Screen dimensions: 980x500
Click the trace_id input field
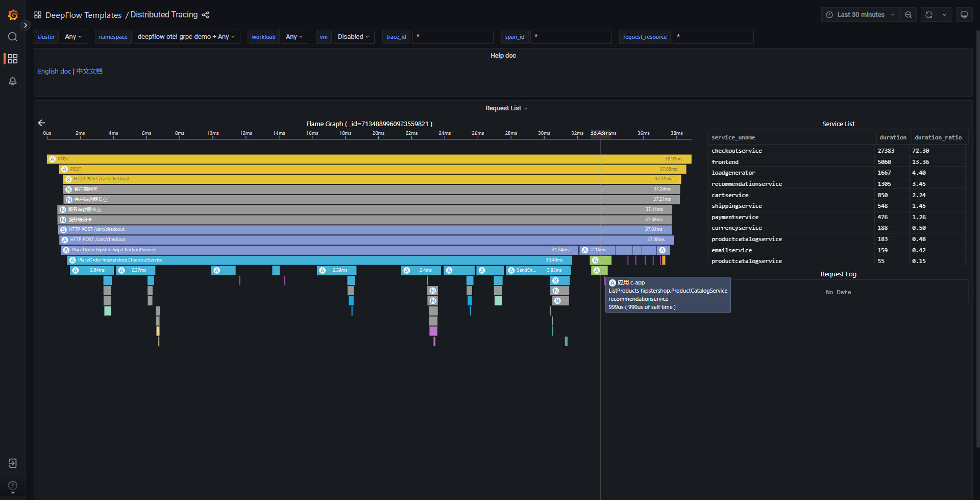(x=453, y=37)
